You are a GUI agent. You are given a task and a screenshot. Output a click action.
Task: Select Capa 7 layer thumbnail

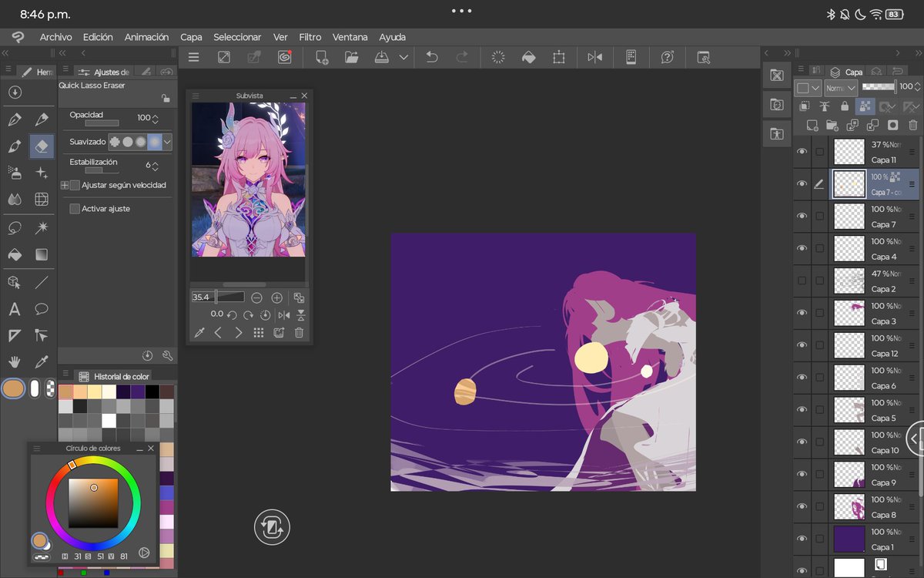coord(849,216)
